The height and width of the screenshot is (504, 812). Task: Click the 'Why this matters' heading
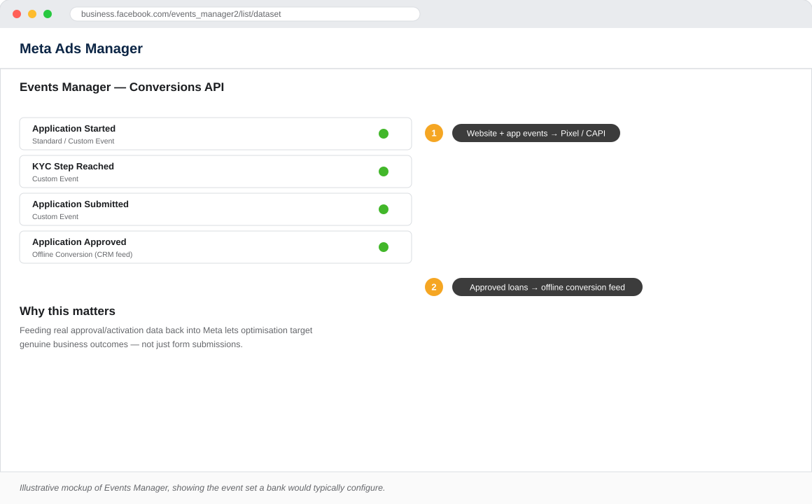[67, 311]
